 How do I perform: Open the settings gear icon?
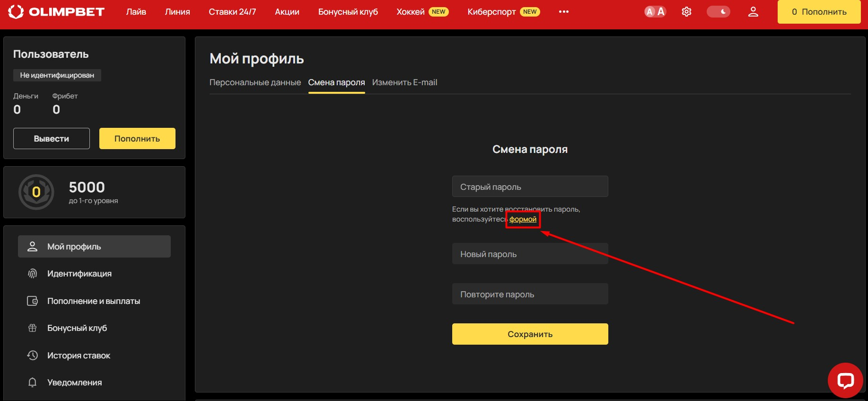pyautogui.click(x=686, y=12)
